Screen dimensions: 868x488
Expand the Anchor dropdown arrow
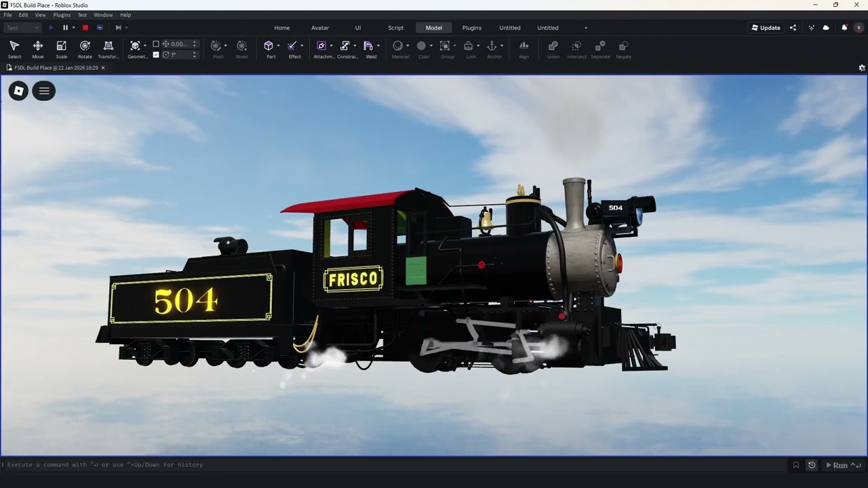[x=502, y=46]
